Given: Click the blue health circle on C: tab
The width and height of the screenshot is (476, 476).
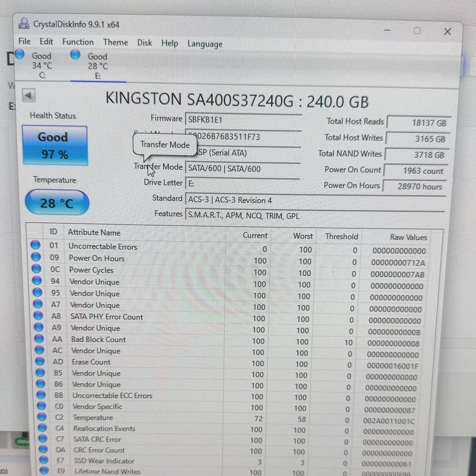Looking at the screenshot, I should (19, 54).
